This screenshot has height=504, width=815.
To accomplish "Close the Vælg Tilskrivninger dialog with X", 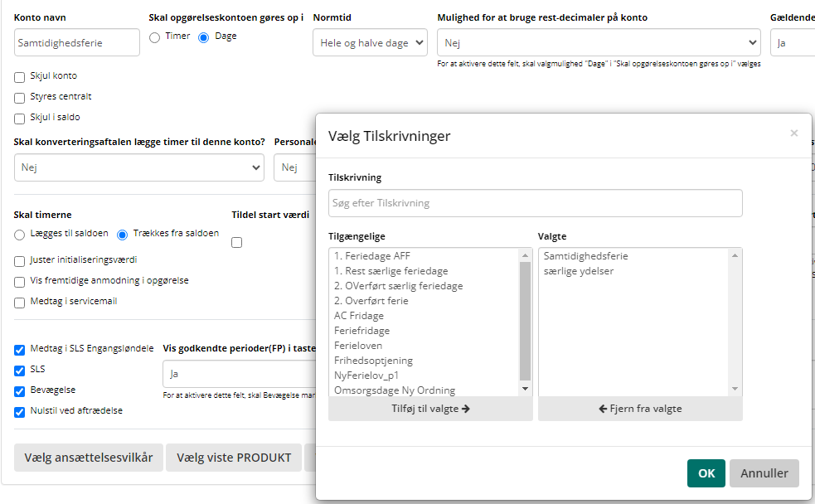I will click(793, 133).
